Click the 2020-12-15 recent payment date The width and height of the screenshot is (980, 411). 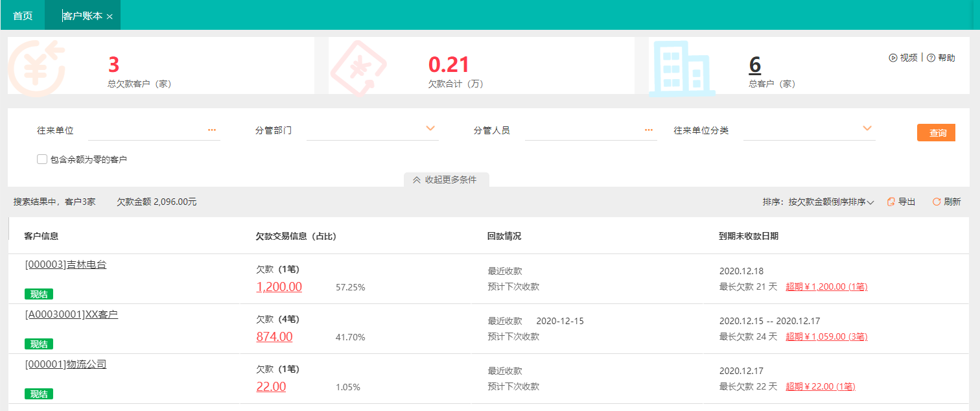(560, 321)
